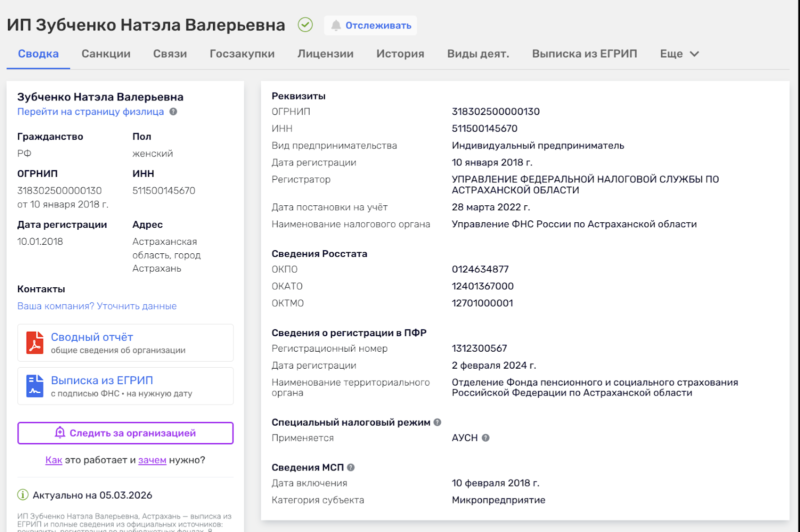Click the red PDF icon for Сводный отчёт
This screenshot has width=800, height=532.
34,343
